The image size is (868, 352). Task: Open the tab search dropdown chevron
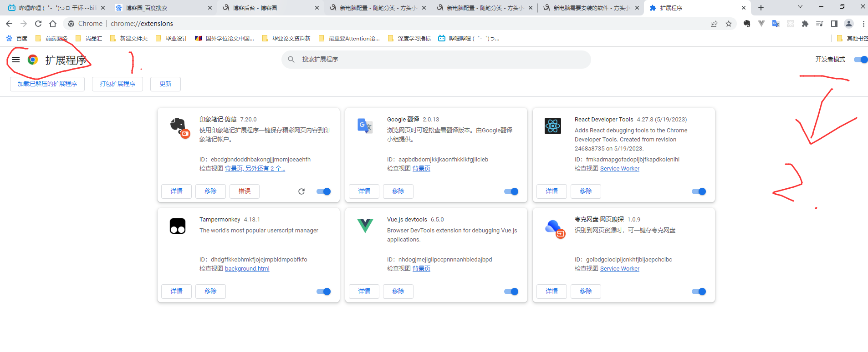click(800, 7)
